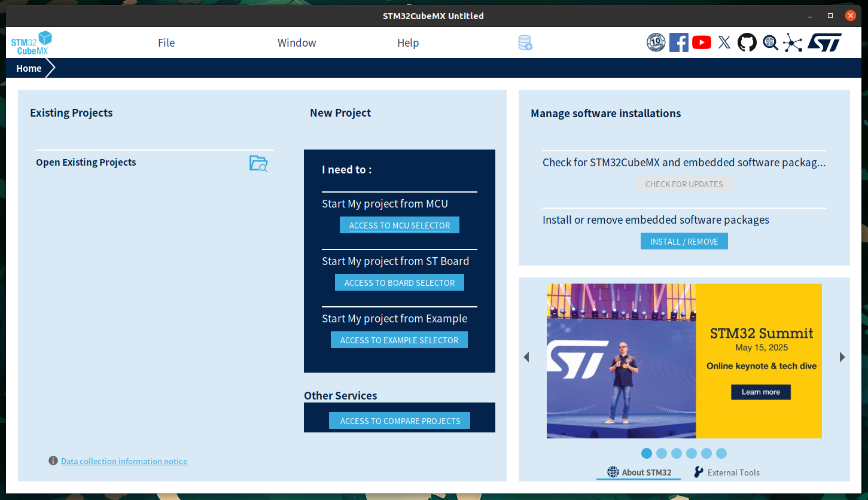The width and height of the screenshot is (868, 500).
Task: Click the wrench icon of External Tools
Action: point(699,472)
